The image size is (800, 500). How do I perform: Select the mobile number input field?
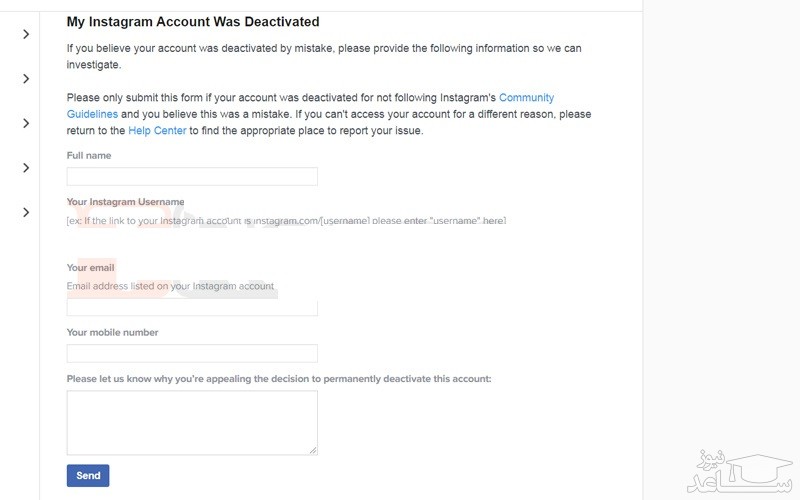click(x=192, y=353)
